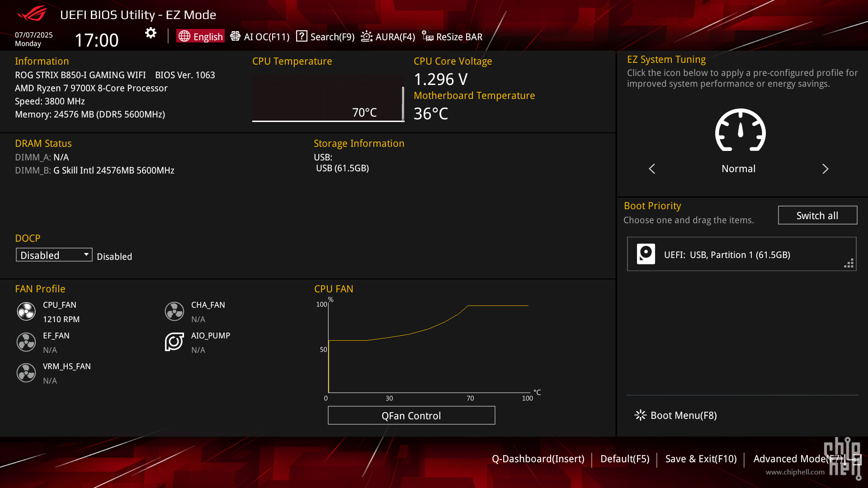Click the Speed: 3800 MHz text
Viewport: 868px width, 488px height.
tap(50, 101)
